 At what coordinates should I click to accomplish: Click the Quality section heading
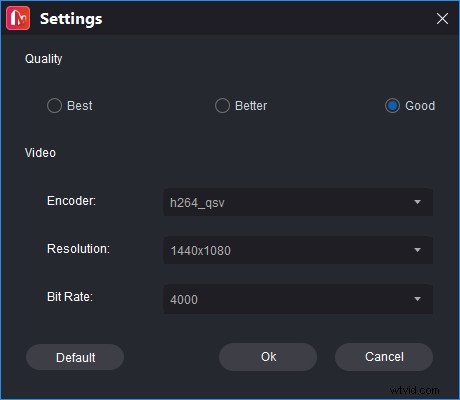(x=43, y=59)
